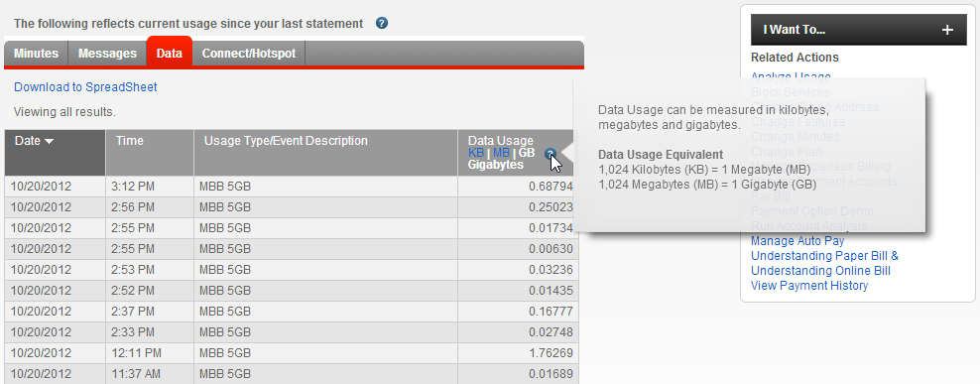This screenshot has height=384, width=980.
Task: Click the Usage Type/Event Description header
Action: coord(325,153)
